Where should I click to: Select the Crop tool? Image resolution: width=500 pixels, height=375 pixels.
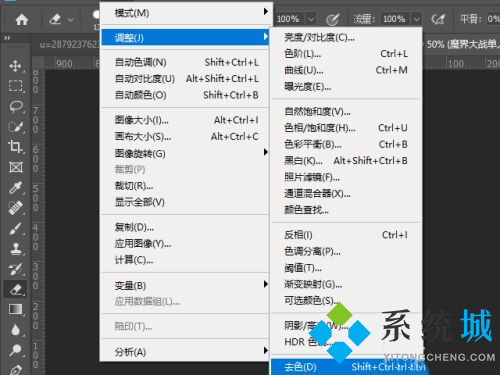pyautogui.click(x=16, y=147)
